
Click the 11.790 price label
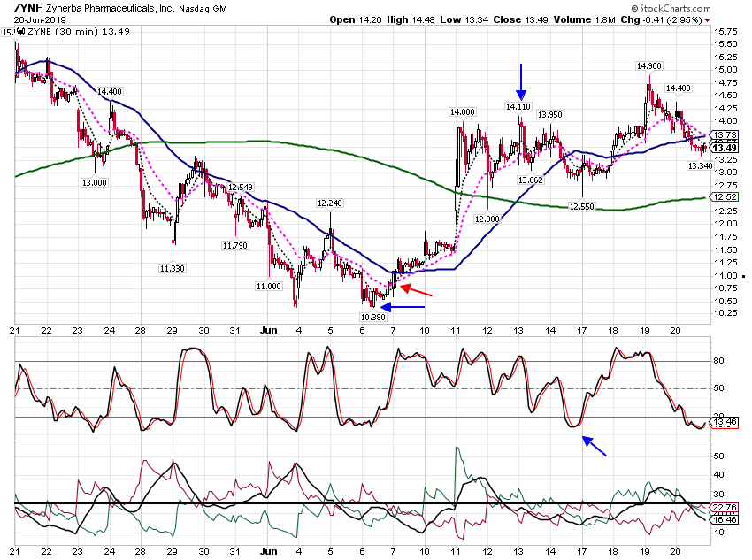[235, 245]
